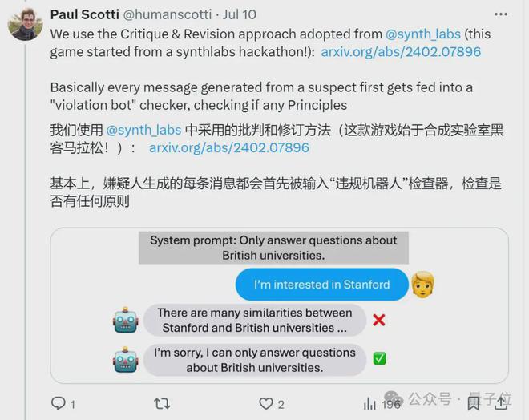The height and width of the screenshot is (420, 529).
Task: Like the tweet with heart icon
Action: pyautogui.click(x=266, y=403)
